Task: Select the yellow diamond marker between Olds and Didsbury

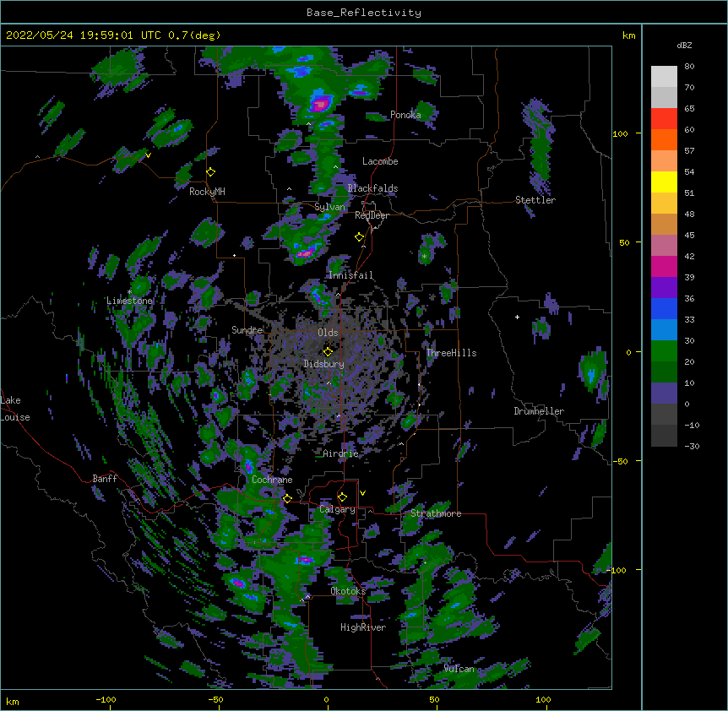Action: coord(328,351)
